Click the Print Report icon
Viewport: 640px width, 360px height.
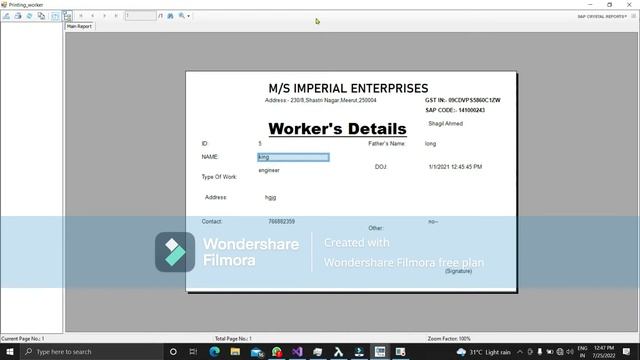[18, 16]
